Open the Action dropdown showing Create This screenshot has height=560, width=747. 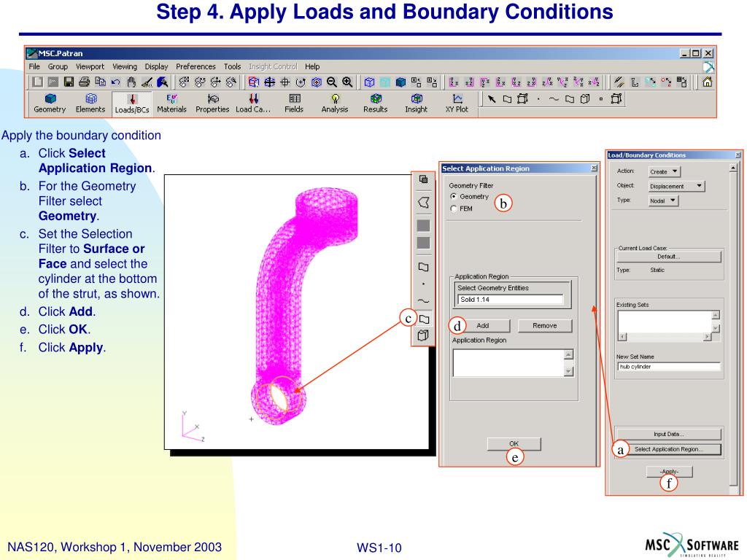coord(665,171)
